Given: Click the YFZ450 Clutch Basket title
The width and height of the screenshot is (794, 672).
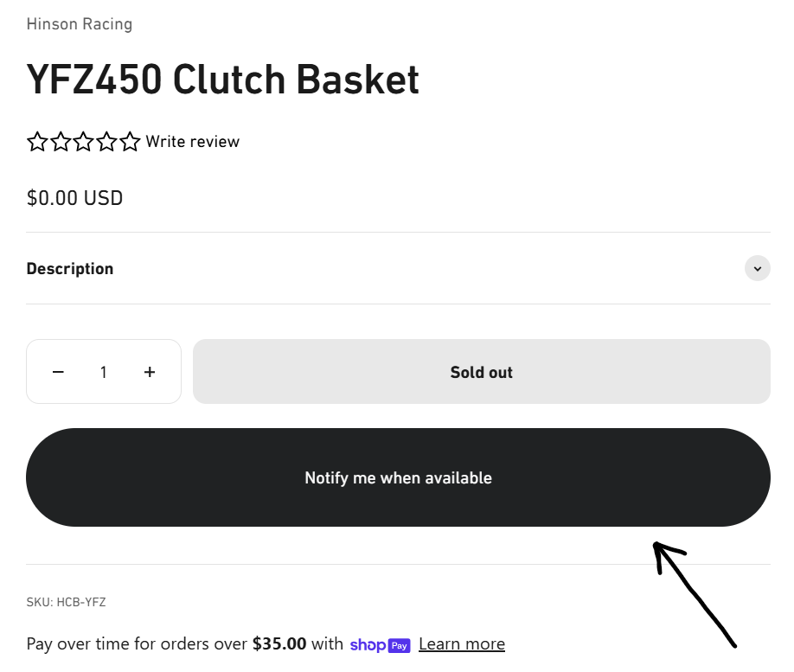Looking at the screenshot, I should [223, 80].
